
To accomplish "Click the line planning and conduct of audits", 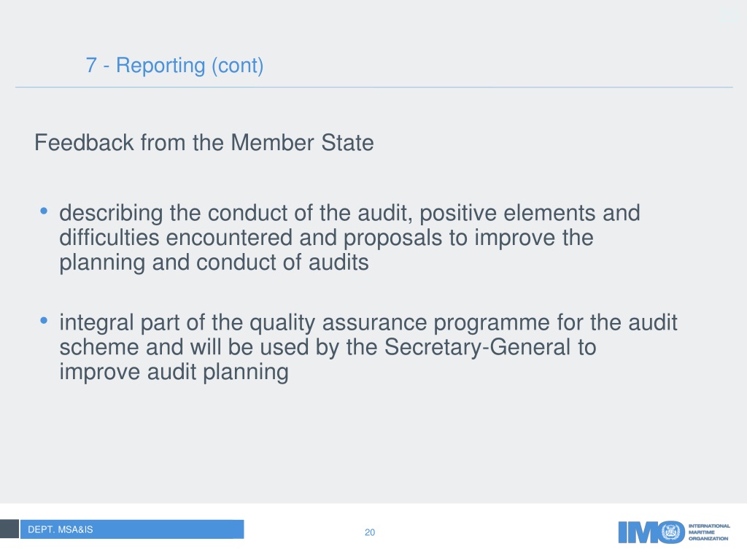I will 214,262.
